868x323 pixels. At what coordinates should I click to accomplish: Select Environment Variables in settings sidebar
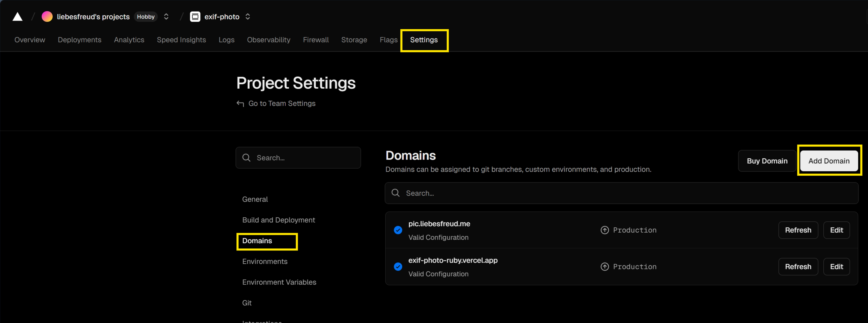[x=279, y=282]
